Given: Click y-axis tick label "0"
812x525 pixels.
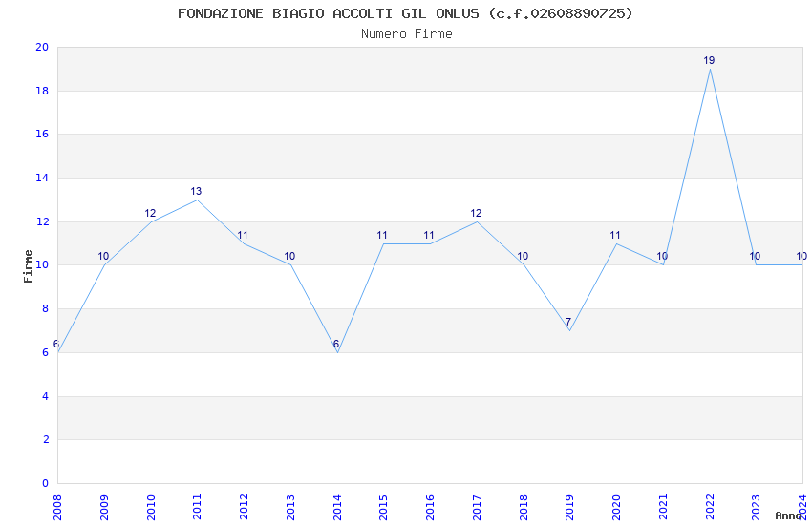Looking at the screenshot, I should click(46, 483).
